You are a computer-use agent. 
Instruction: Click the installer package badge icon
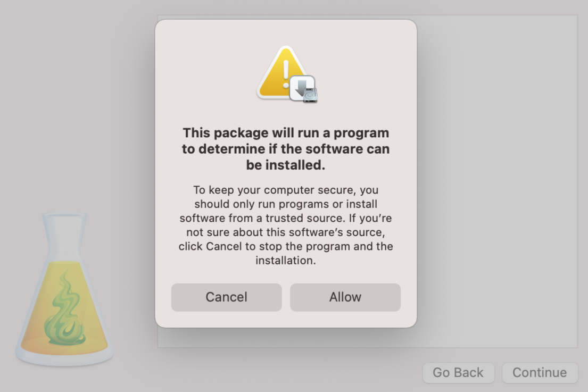click(x=303, y=88)
